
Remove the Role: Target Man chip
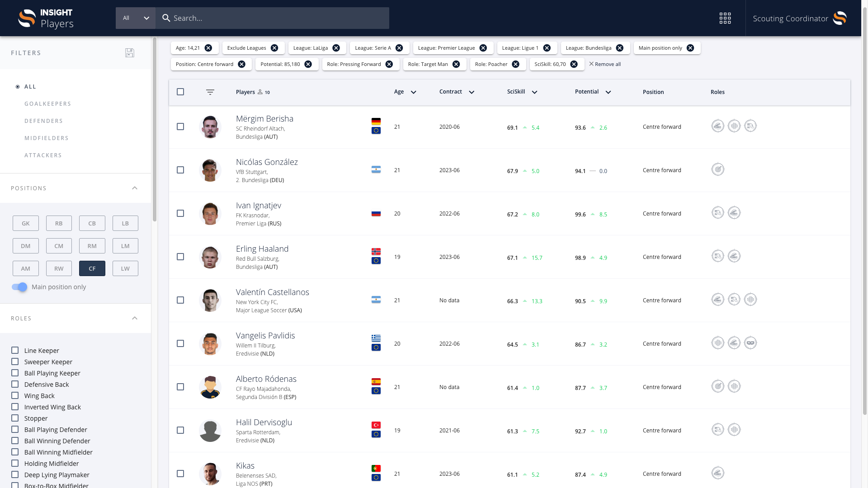tap(456, 64)
